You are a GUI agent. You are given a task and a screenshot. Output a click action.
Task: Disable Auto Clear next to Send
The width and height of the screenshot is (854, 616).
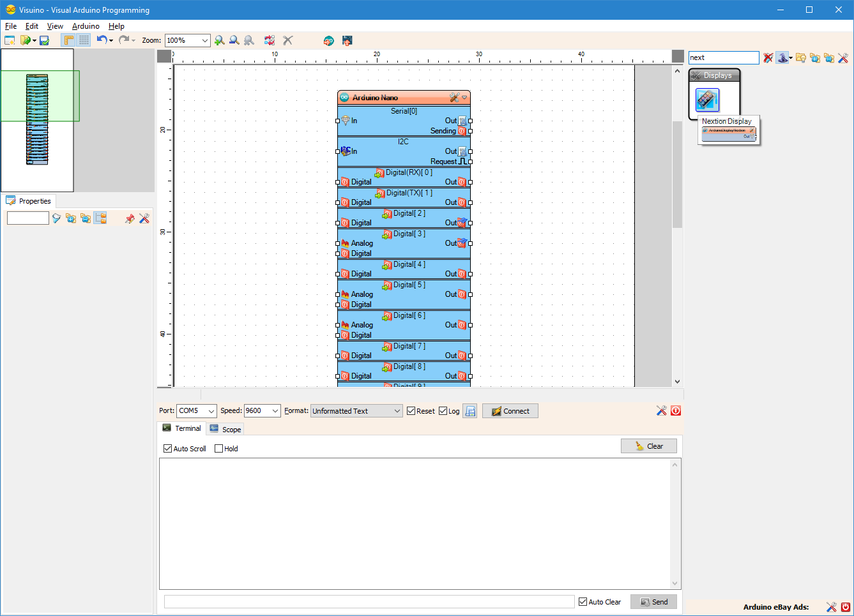click(582, 601)
